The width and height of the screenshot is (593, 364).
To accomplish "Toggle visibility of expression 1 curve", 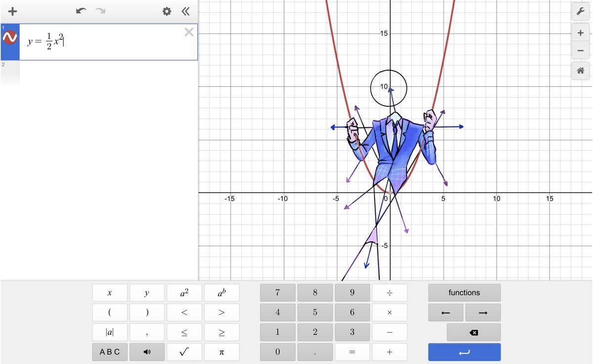I will 10,38.
